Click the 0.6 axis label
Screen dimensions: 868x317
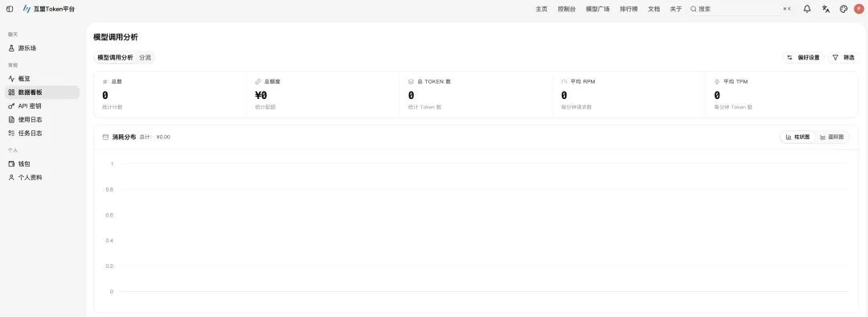(x=109, y=215)
